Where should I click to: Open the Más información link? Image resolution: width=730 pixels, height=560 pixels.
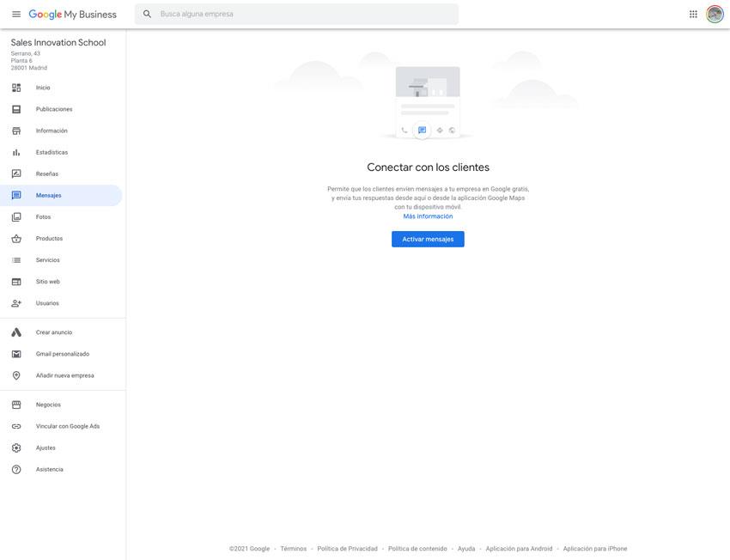click(428, 216)
